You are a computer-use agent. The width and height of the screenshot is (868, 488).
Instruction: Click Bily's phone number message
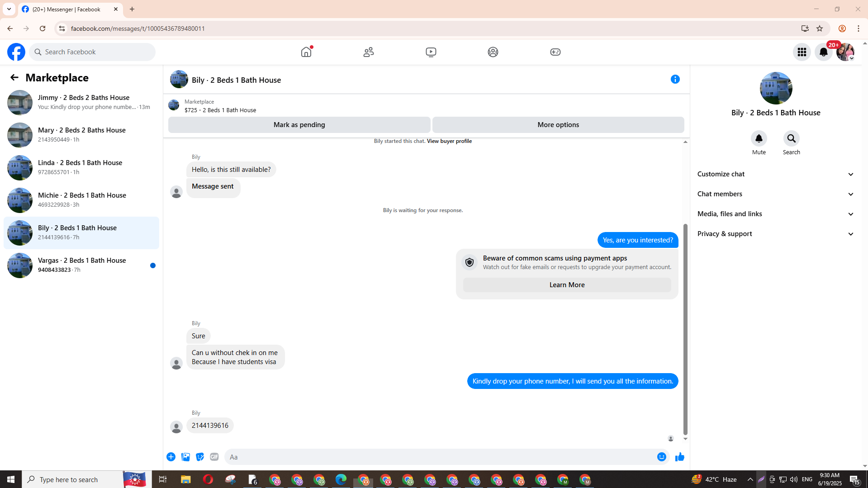(x=210, y=426)
